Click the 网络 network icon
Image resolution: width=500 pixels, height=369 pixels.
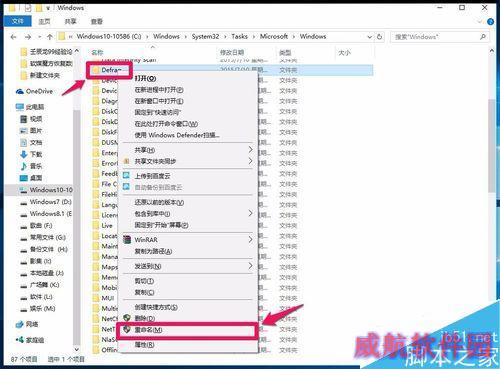20,324
